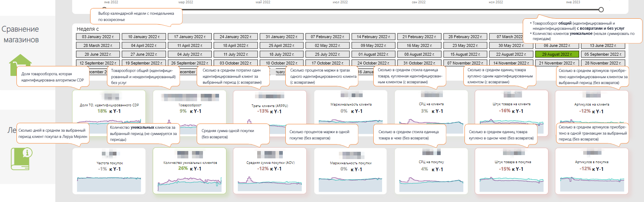The width and height of the screenshot is (644, 202).
Task: Select week 07 November 2022
Action: coord(465,63)
